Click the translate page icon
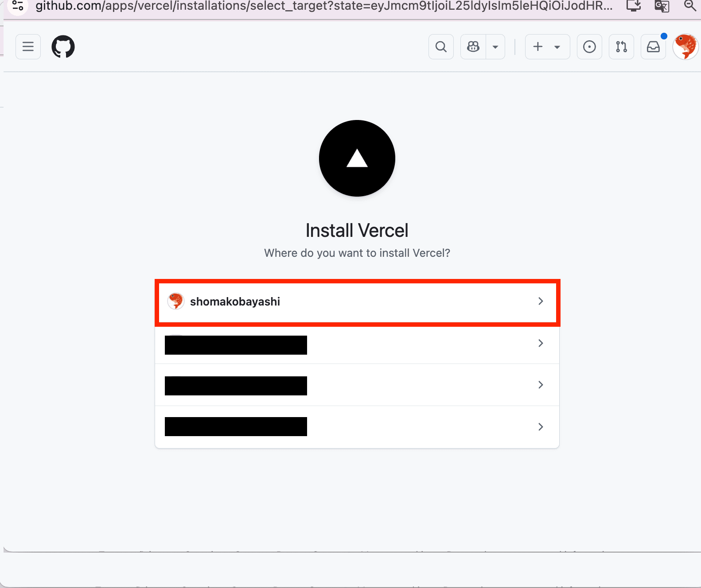The image size is (701, 588). point(662,6)
